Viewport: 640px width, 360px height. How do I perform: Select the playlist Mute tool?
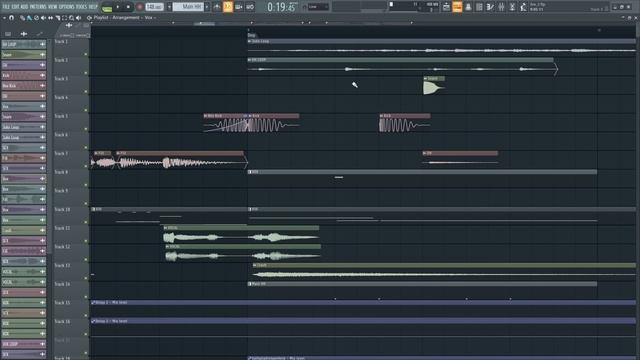43,18
